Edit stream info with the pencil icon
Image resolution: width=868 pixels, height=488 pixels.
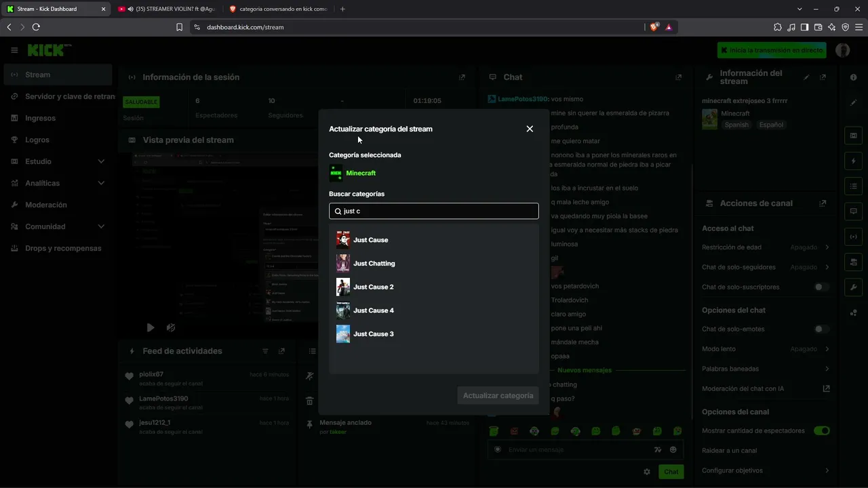(806, 77)
